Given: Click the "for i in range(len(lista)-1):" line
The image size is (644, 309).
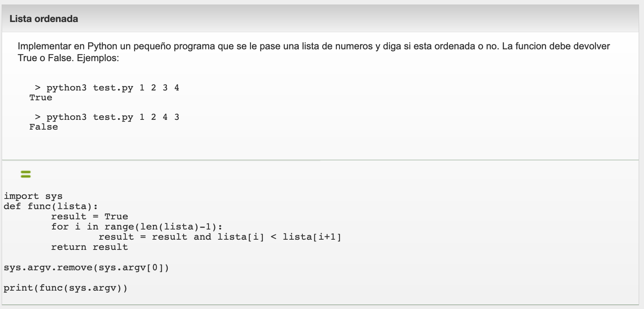Looking at the screenshot, I should 137,227.
